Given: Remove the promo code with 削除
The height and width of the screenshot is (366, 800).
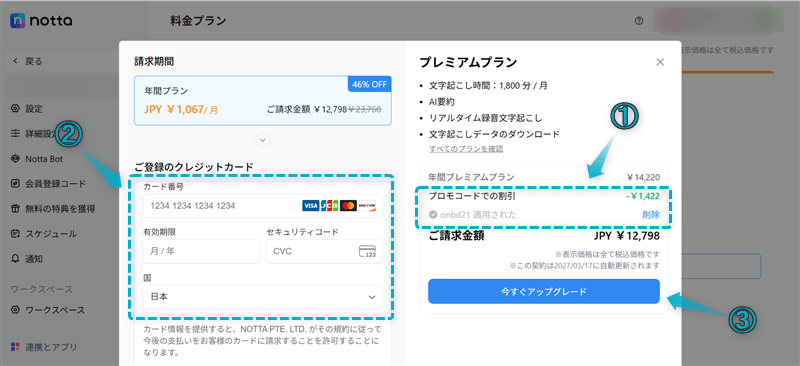Looking at the screenshot, I should 651,215.
